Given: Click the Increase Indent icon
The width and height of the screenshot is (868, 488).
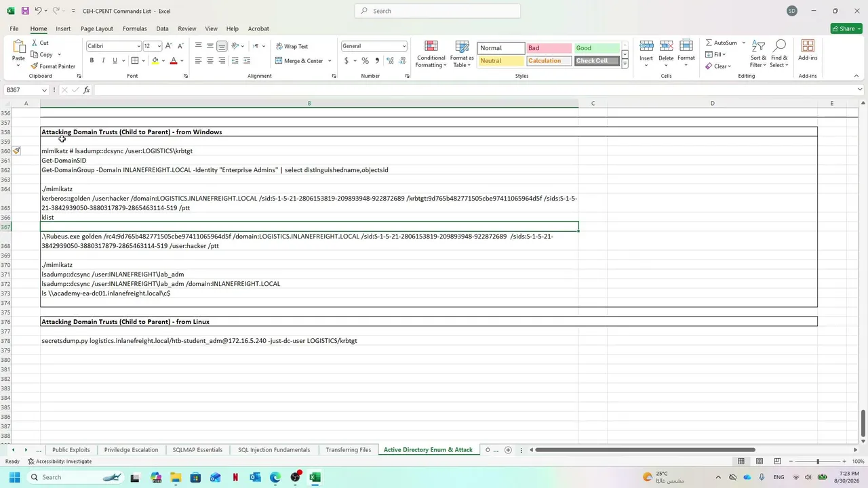Looking at the screenshot, I should pyautogui.click(x=247, y=61).
